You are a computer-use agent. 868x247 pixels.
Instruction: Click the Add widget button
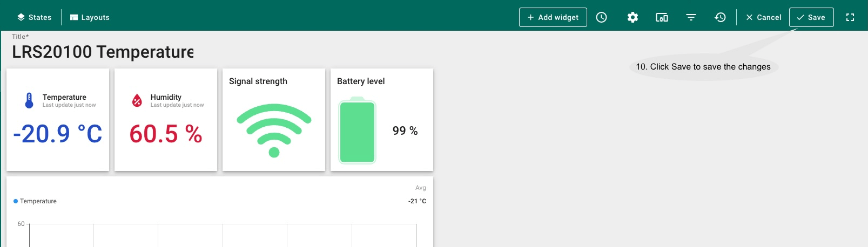pos(553,17)
